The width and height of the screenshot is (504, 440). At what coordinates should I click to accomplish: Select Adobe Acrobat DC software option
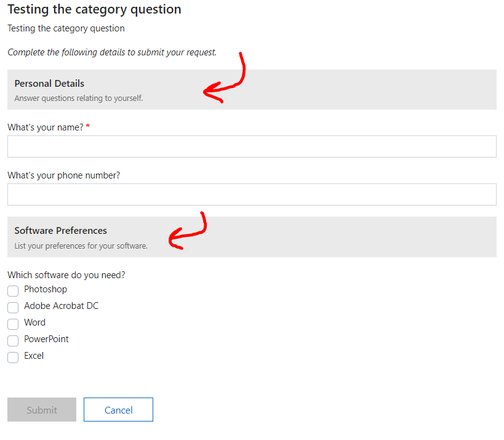(x=13, y=307)
